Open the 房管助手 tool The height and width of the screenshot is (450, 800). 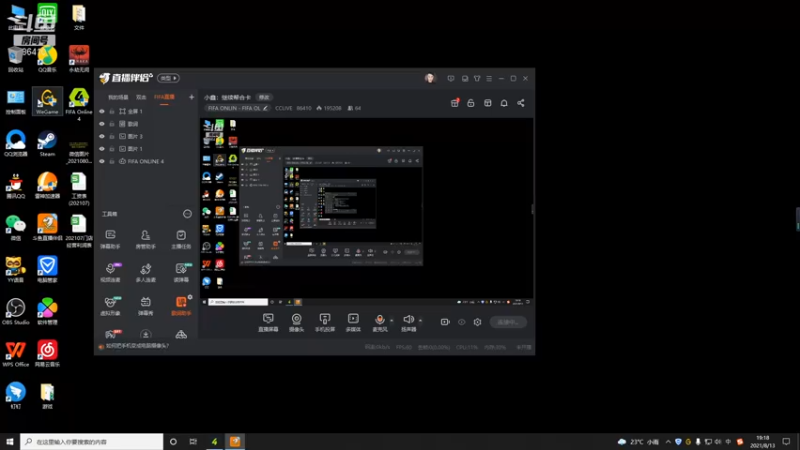(x=145, y=239)
